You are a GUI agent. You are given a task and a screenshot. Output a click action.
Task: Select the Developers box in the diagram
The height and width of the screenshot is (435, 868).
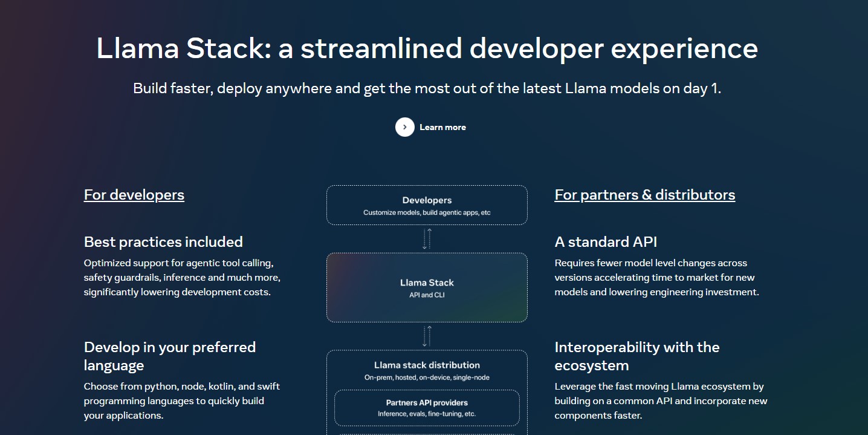(427, 205)
